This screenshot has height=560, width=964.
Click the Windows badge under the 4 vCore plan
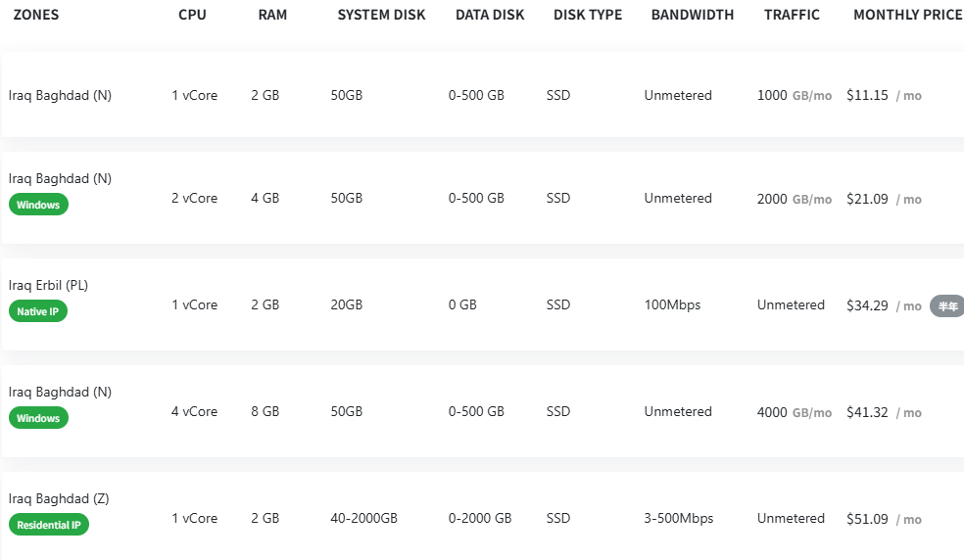(x=38, y=418)
